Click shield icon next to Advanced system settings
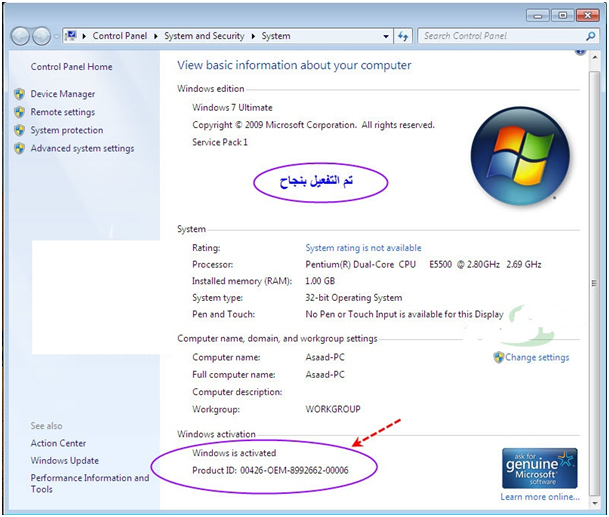Viewport: 609px width, 517px height. [x=19, y=148]
